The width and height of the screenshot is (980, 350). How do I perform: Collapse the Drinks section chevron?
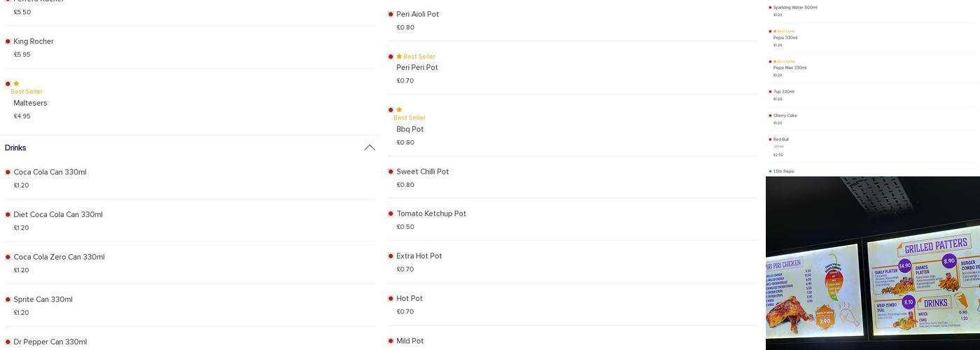(x=370, y=148)
